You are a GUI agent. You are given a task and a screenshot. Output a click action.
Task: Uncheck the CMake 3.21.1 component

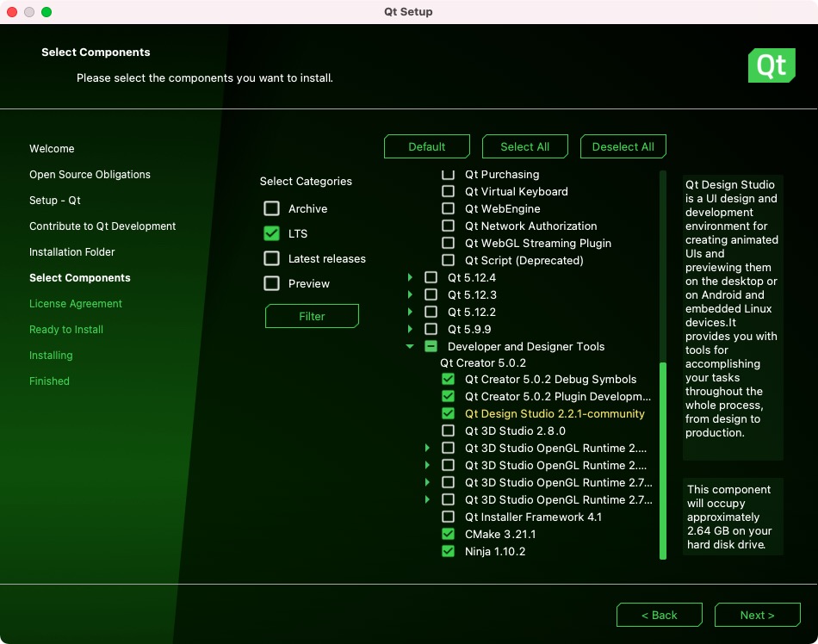pyautogui.click(x=448, y=534)
